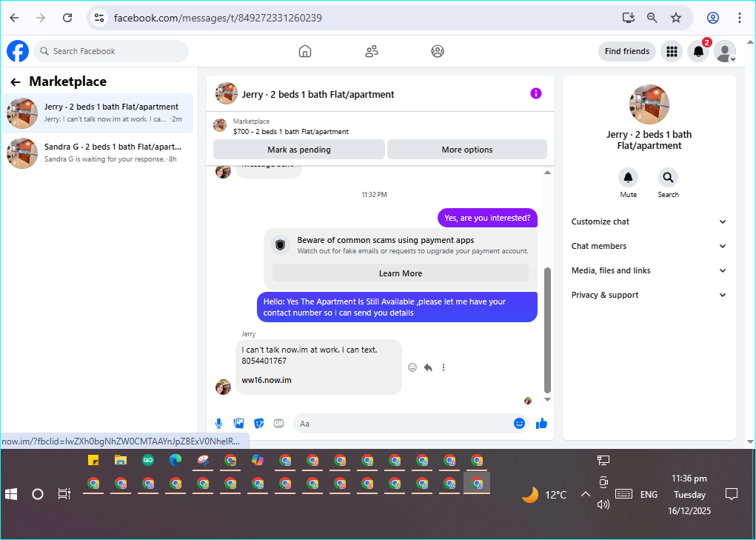Open Chrome three-dot menu

(x=739, y=18)
